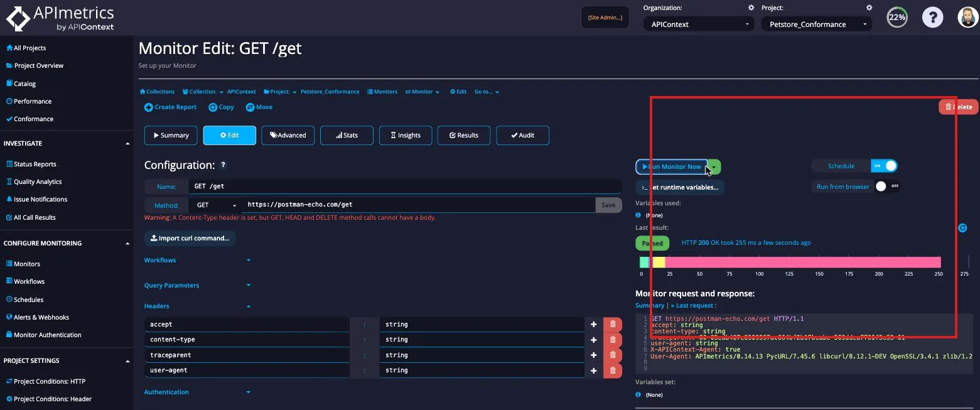This screenshot has height=410, width=980.
Task: Copy the monitor
Action: pos(222,107)
